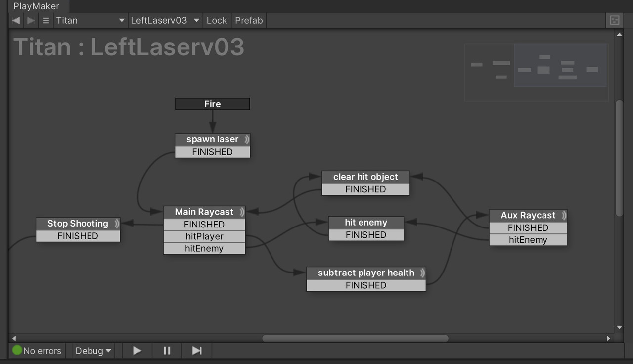Click the vertical scrollbar thumb
633x364 pixels.
pos(619,158)
